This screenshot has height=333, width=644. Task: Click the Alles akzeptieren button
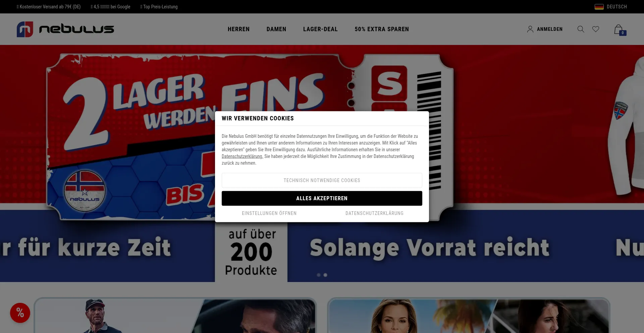(322, 198)
